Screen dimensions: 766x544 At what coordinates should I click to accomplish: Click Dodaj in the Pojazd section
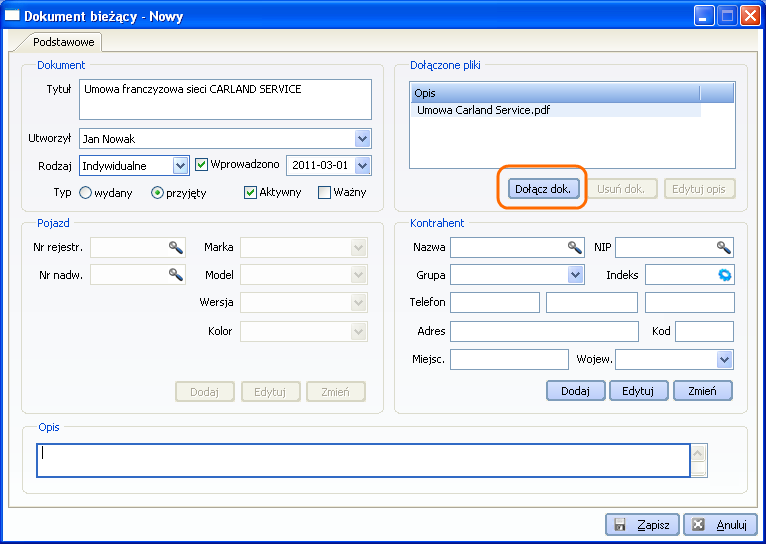click(x=205, y=392)
